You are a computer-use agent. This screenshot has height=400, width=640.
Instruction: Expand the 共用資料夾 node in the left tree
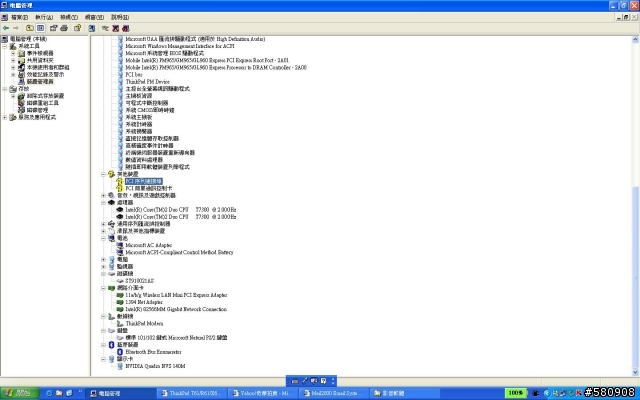pos(13,60)
